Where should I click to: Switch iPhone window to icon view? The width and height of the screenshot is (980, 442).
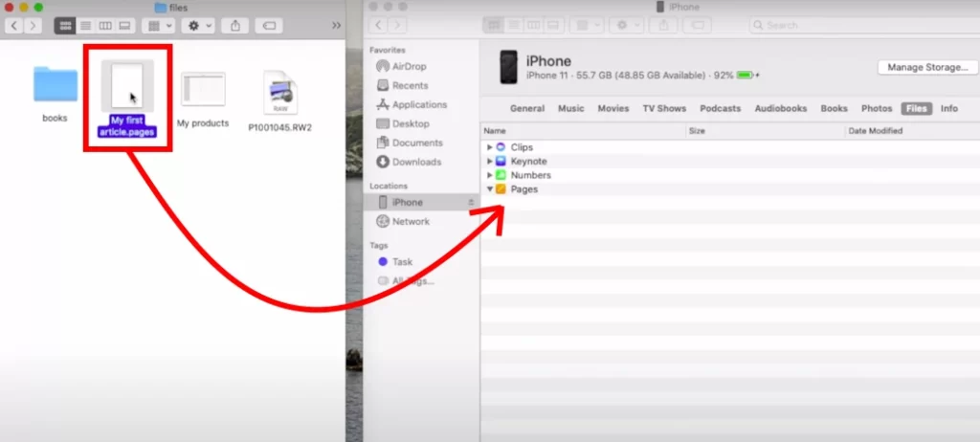pos(493,25)
